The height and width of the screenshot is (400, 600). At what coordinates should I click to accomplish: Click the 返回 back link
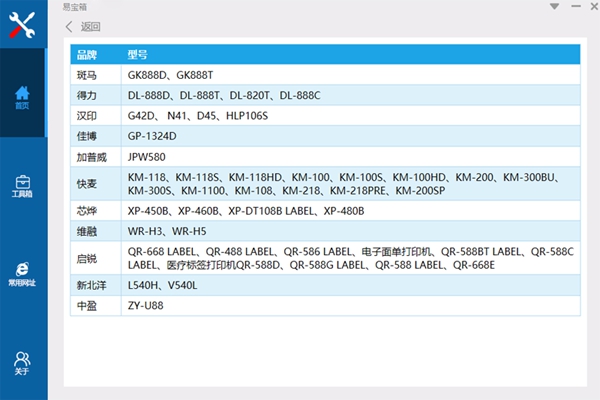[90, 27]
